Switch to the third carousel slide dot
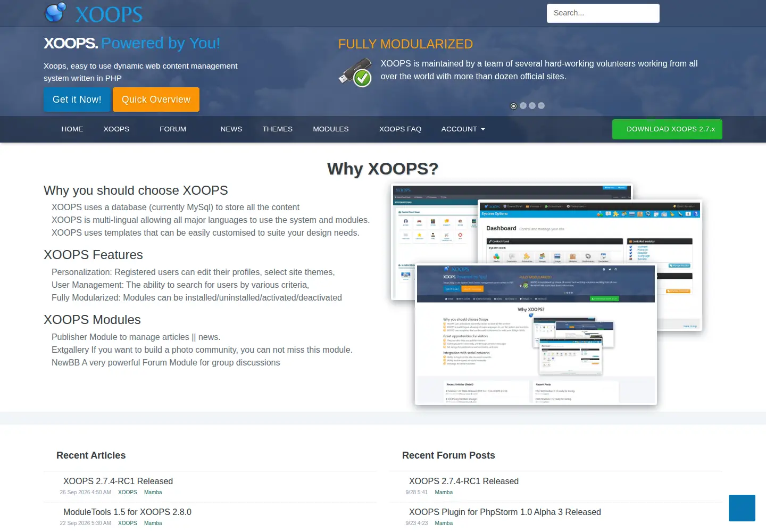 (532, 106)
